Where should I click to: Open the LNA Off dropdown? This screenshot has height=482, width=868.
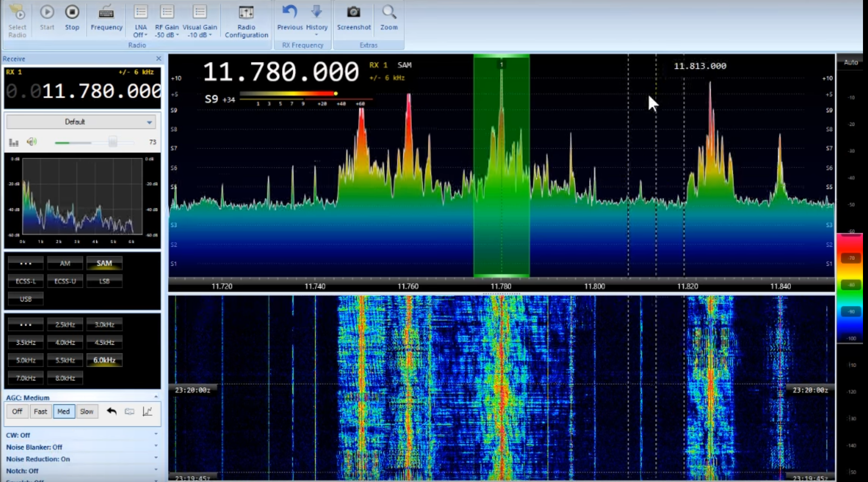(140, 21)
